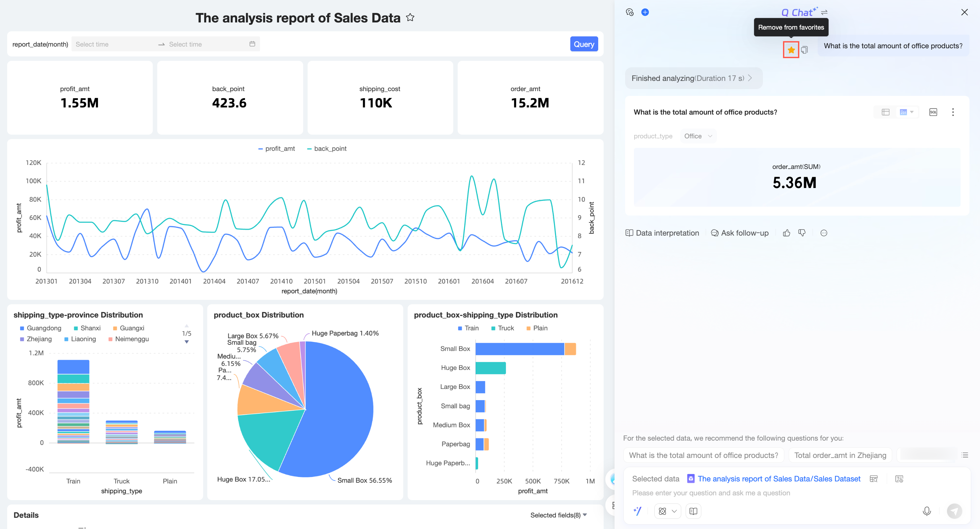Toggle profit_amt series in line chart legend
Viewport: 980px width, 529px height.
coord(276,149)
